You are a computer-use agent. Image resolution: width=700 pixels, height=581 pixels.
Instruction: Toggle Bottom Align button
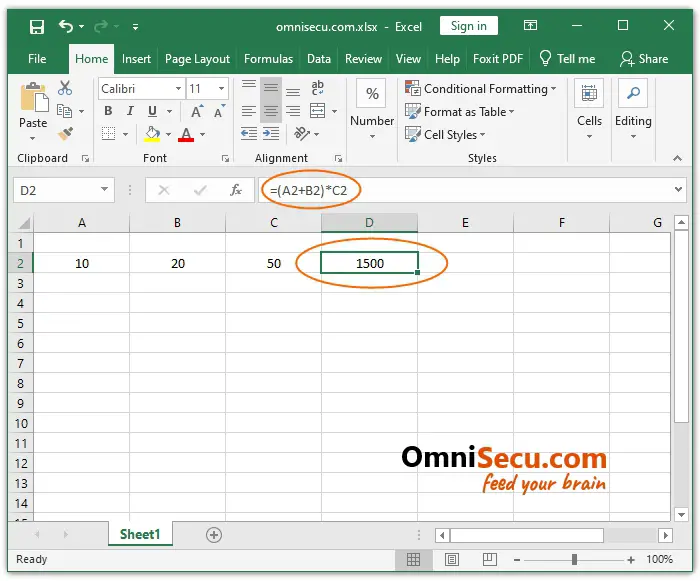(x=293, y=92)
